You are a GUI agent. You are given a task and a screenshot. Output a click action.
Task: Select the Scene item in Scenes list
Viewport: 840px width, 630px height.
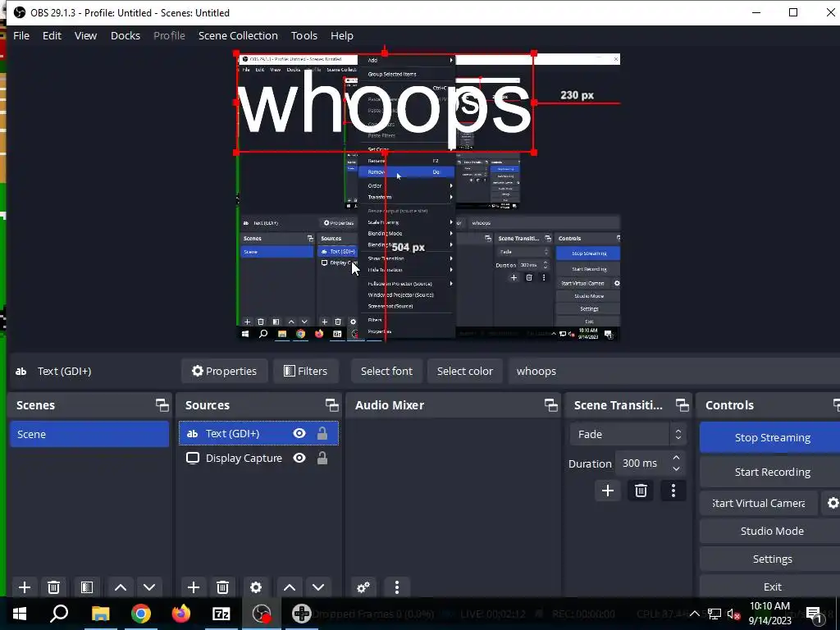tap(89, 434)
